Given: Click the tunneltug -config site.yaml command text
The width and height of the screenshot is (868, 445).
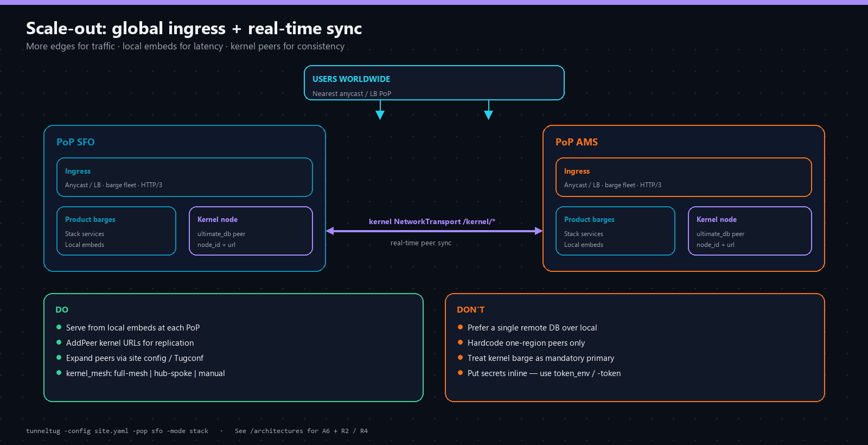Looking at the screenshot, I should [x=117, y=431].
